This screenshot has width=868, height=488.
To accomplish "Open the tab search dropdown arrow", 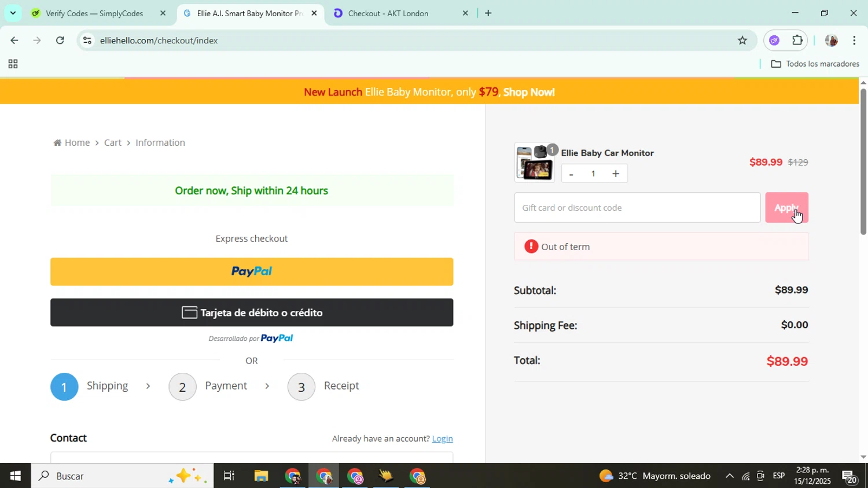I will click(13, 13).
